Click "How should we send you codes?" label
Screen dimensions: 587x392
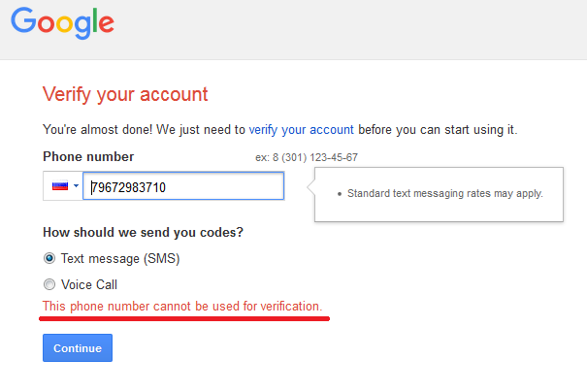point(143,233)
